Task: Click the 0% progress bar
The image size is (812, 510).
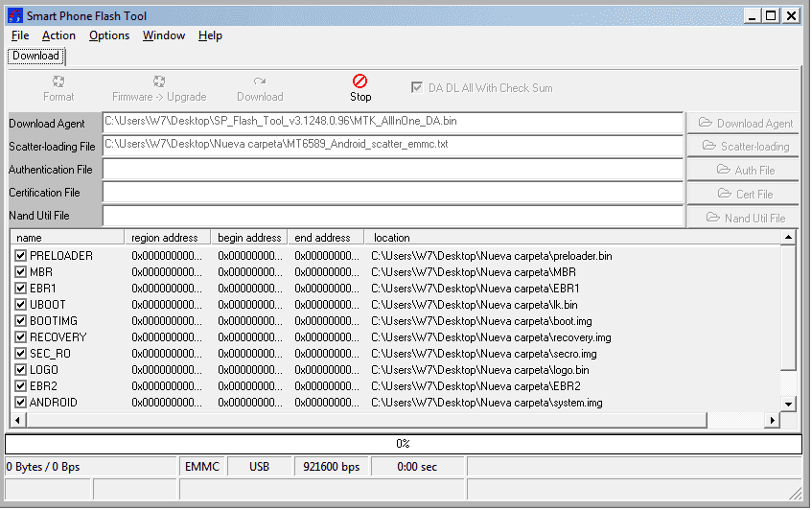Action: 404,444
